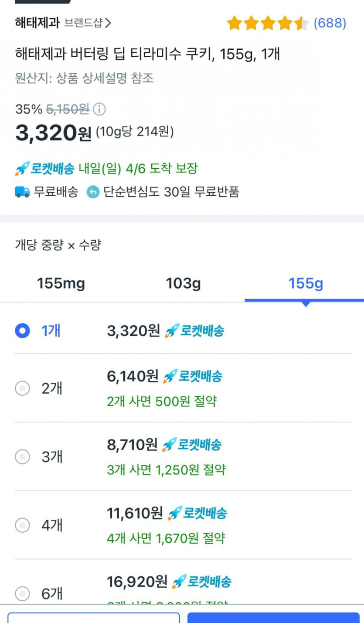Viewport: 364px width, 623px height.
Task: Click the free shipping truck icon
Action: click(x=22, y=192)
